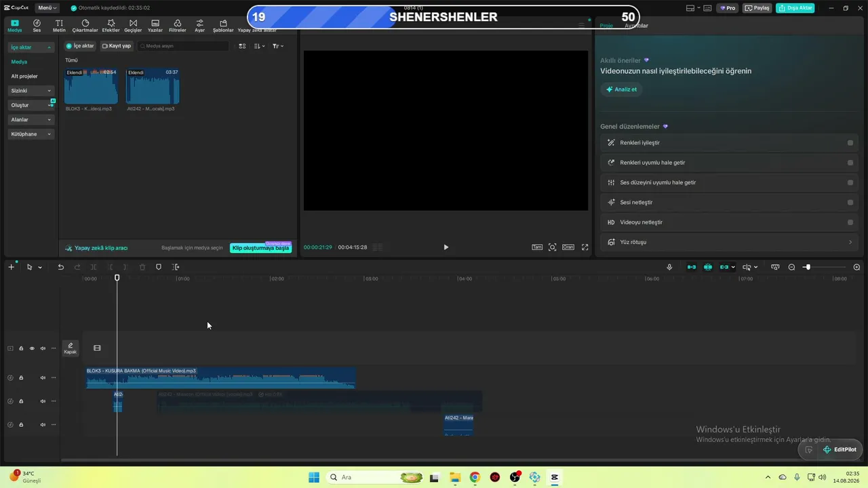This screenshot has width=868, height=488.
Task: Click the Tam quality button in preview
Action: [536, 247]
